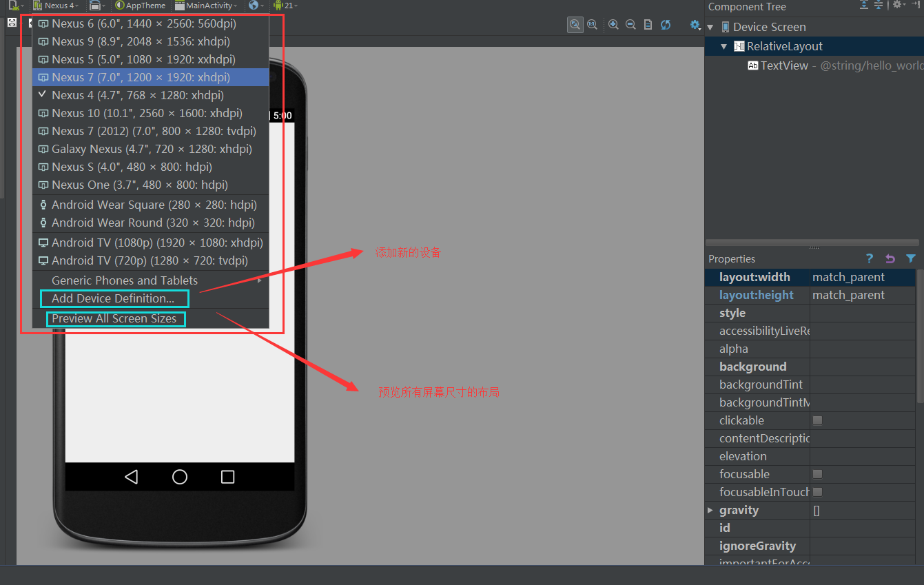Select Android TV (720p) device
Image resolution: width=924 pixels, height=585 pixels.
pyautogui.click(x=150, y=260)
